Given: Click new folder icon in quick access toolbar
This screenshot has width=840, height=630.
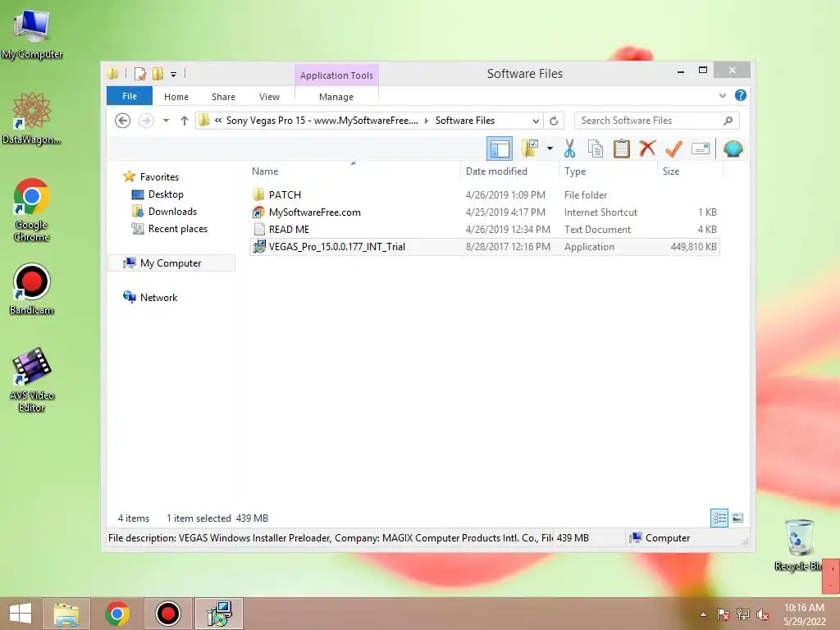Looking at the screenshot, I should click(x=157, y=74).
